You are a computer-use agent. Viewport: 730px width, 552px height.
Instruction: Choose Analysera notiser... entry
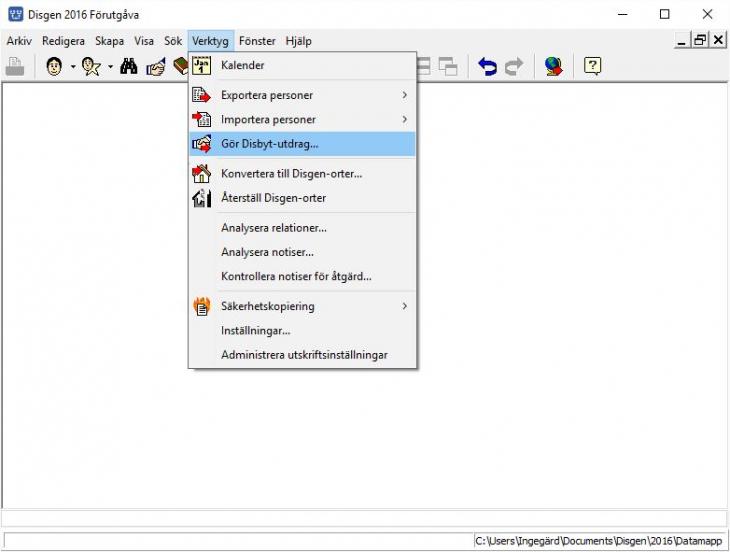click(x=302, y=252)
